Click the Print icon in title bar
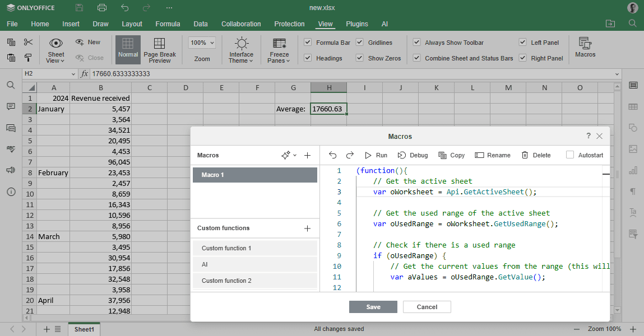Screen dimensions: 644x336 click(102, 8)
